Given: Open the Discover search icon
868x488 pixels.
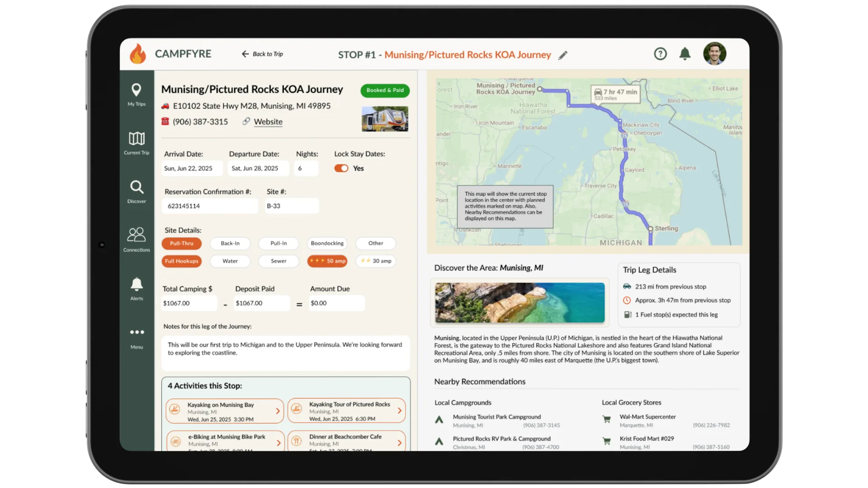Looking at the screenshot, I should (137, 187).
